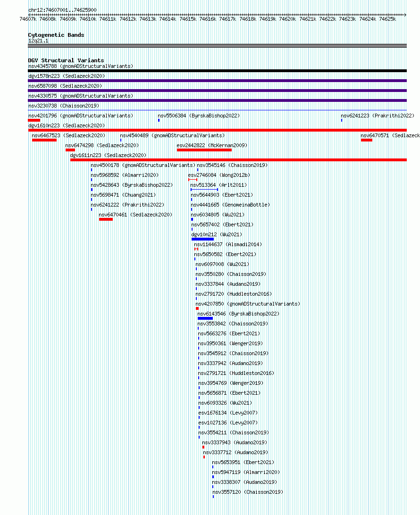This screenshot has width=420, height=515.
Task: Select the 12q21.1 cytogenetic band bar
Action: (x=217, y=46)
